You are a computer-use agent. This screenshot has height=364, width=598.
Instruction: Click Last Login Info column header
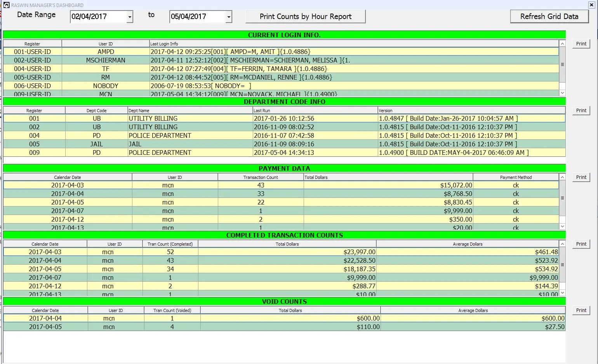(x=354, y=44)
